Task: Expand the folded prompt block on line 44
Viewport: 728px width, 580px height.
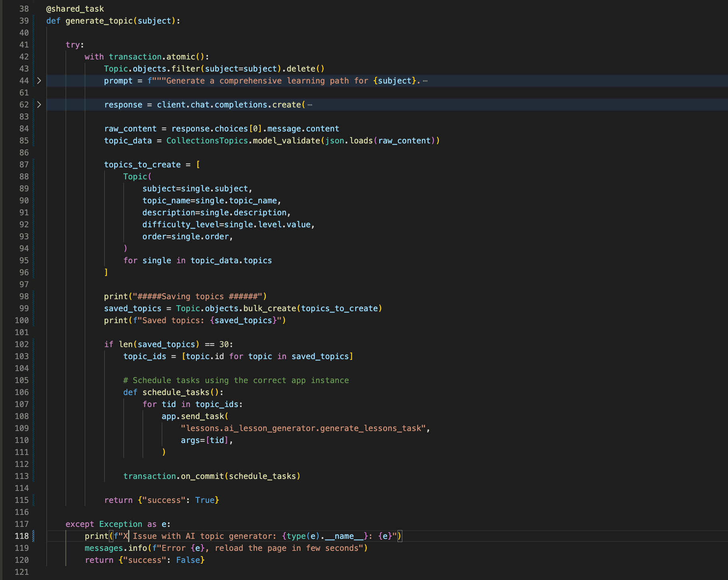Action: point(39,81)
